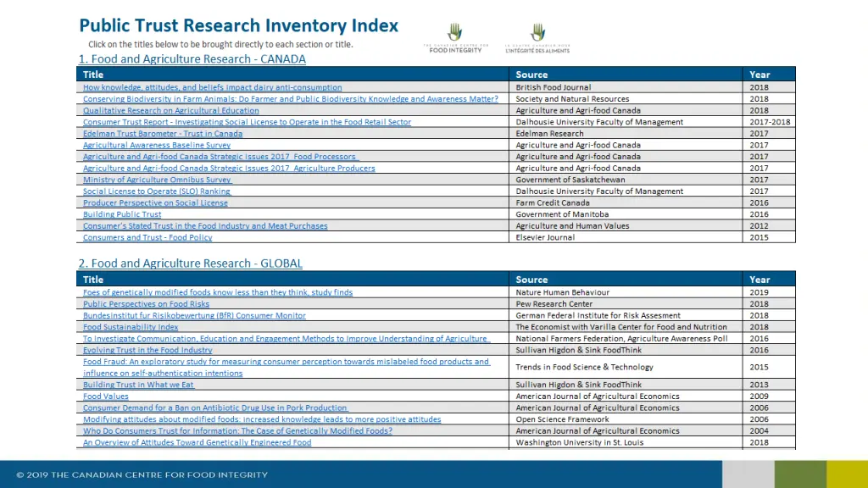Image resolution: width=868 pixels, height=488 pixels.
Task: Click the 'Click on the titles below' instruction text
Action: pyautogui.click(x=220, y=44)
